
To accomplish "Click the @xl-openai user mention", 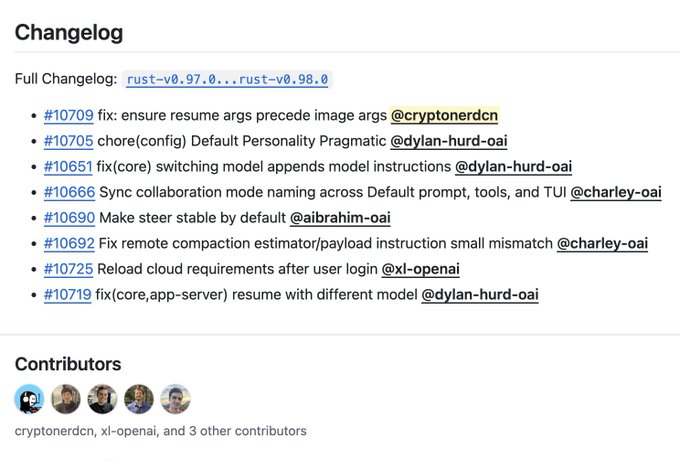I will [x=421, y=268].
